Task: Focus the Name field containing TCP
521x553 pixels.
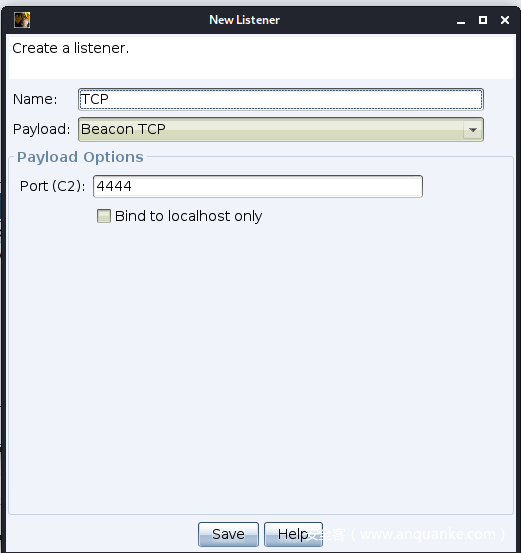Action: tap(280, 99)
